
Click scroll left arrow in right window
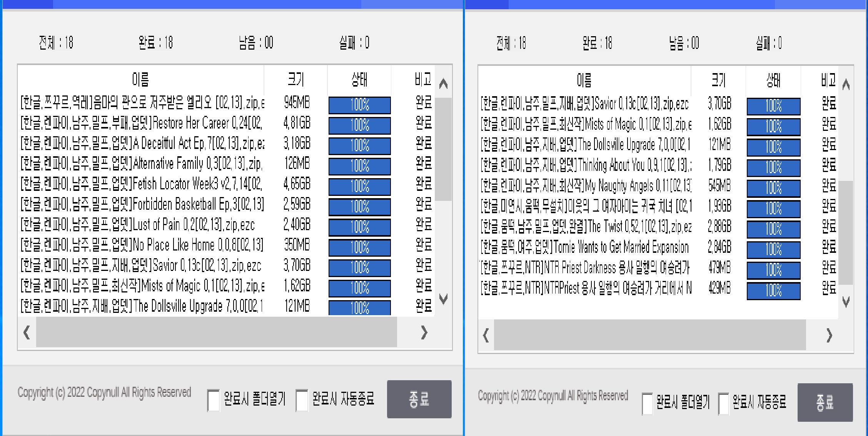coord(486,335)
